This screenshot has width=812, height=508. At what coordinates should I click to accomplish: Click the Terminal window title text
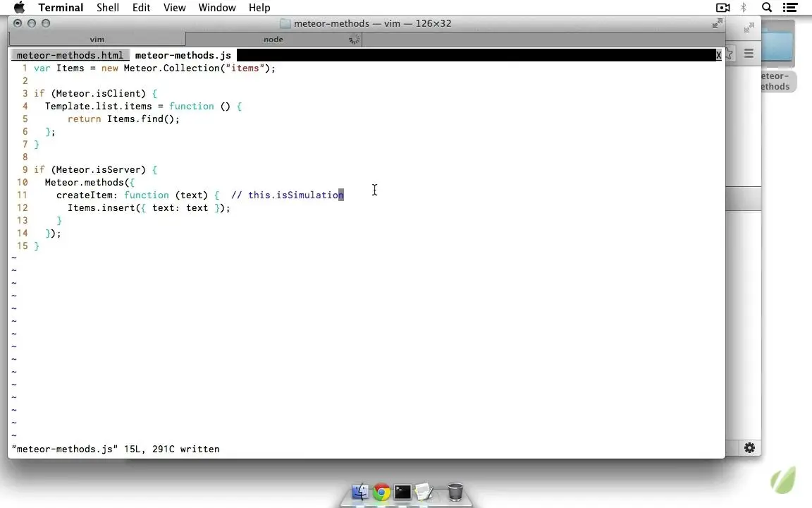point(372,23)
